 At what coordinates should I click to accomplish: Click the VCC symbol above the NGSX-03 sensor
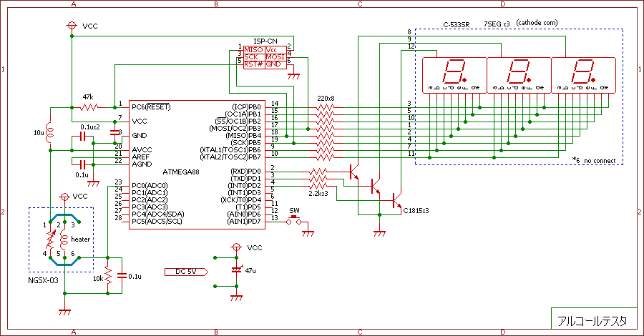[64, 197]
